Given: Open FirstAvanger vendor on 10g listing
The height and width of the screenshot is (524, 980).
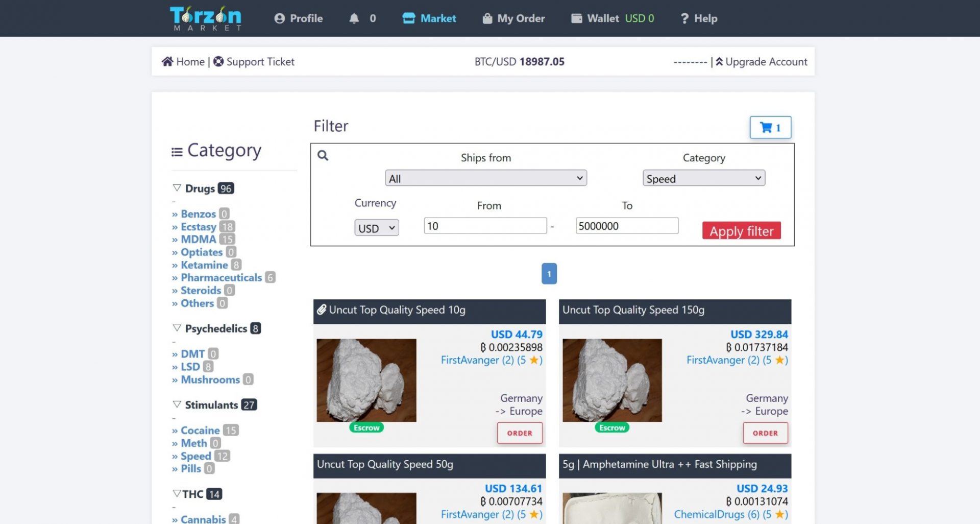Looking at the screenshot, I should [492, 360].
